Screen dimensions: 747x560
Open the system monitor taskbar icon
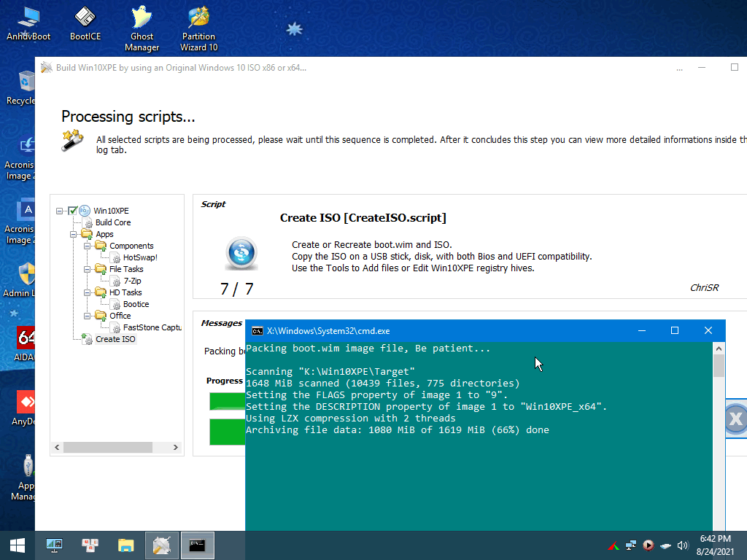click(x=54, y=545)
